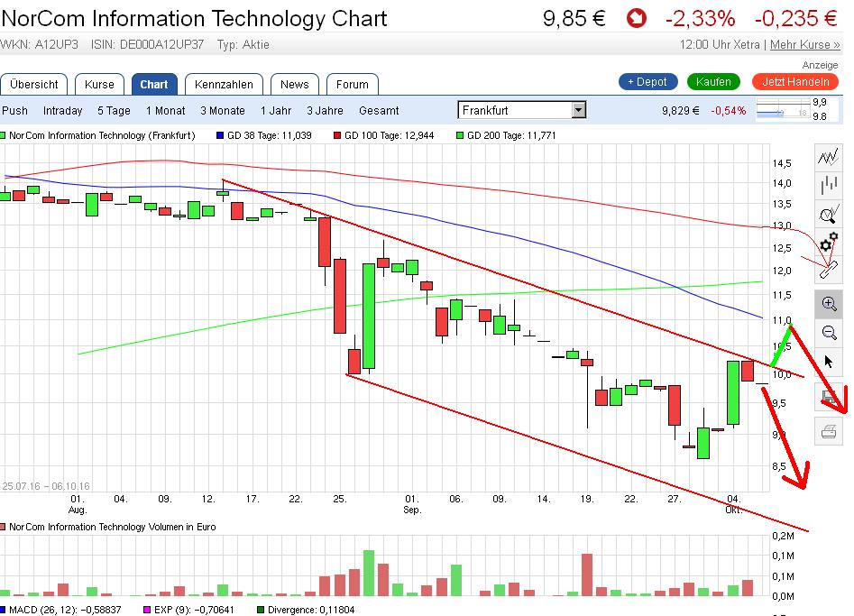This screenshot has height=616, width=854.
Task: Click the 12:00 Uhr Xetra text
Action: click(720, 45)
